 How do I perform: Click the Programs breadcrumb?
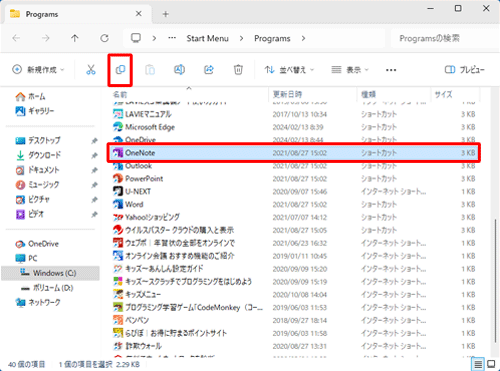(272, 39)
